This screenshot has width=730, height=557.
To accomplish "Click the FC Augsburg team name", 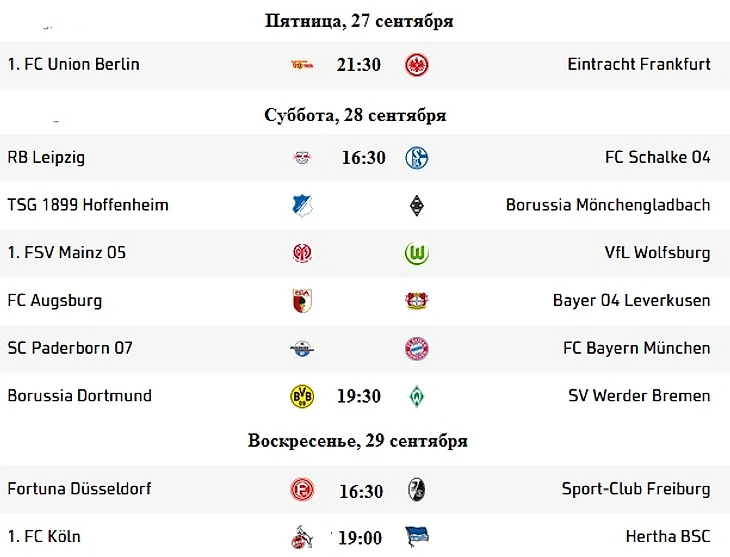I will click(54, 300).
